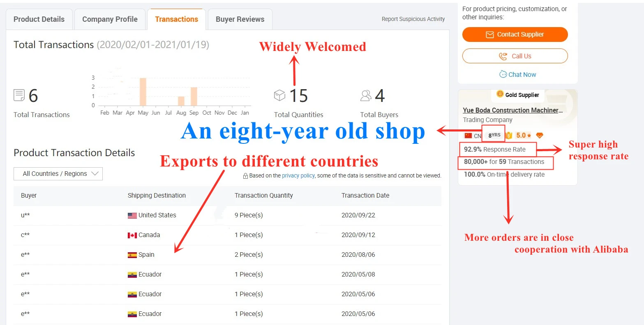Image resolution: width=644 pixels, height=325 pixels.
Task: Click the Total Buyers people icon
Action: pyautogui.click(x=366, y=96)
